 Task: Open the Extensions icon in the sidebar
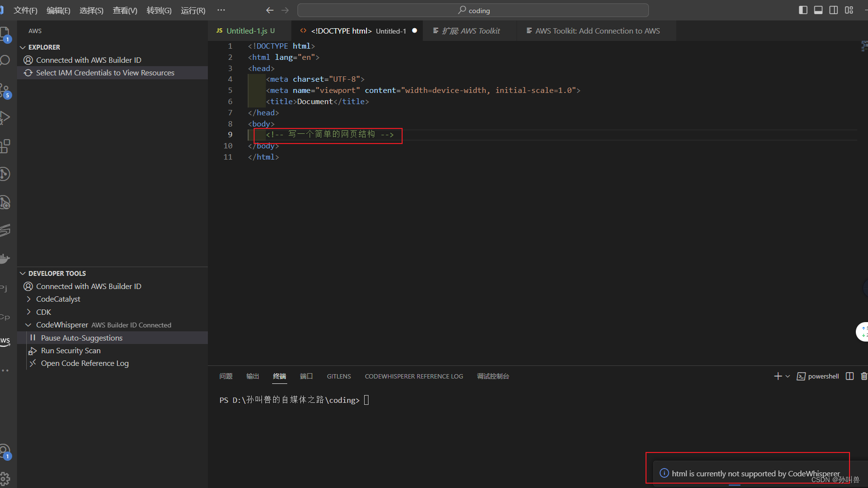(x=5, y=145)
